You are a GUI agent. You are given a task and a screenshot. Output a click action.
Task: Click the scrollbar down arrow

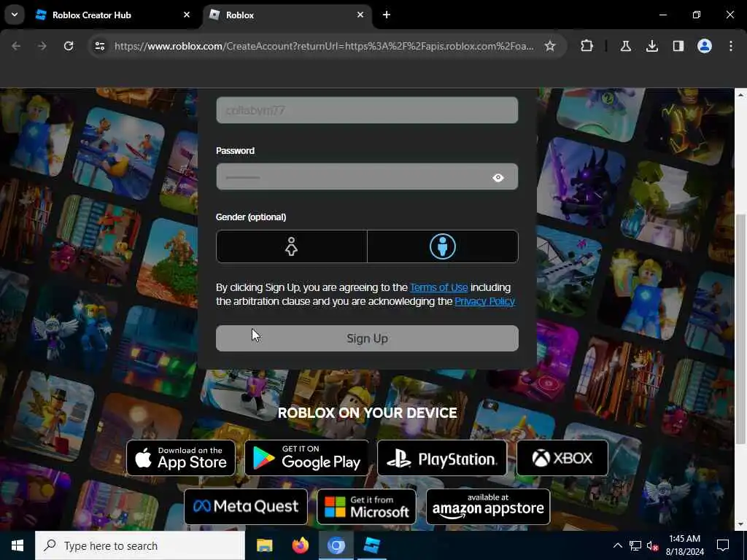coord(740,524)
